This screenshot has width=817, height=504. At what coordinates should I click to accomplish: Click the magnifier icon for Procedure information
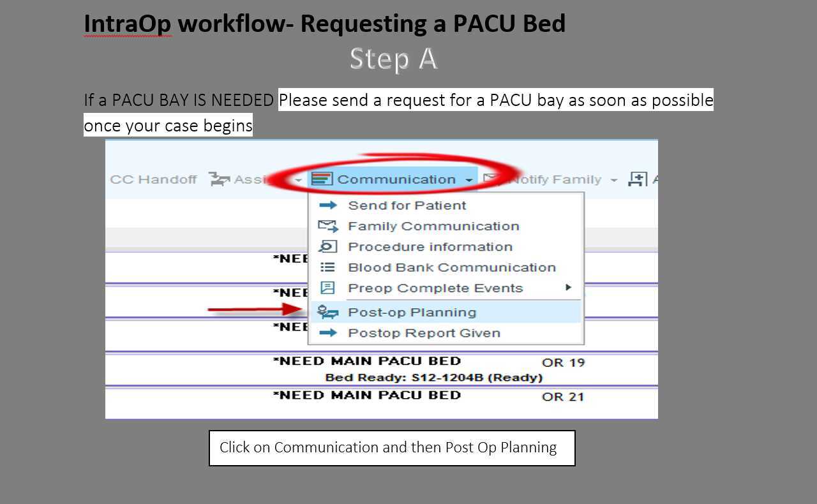point(328,246)
